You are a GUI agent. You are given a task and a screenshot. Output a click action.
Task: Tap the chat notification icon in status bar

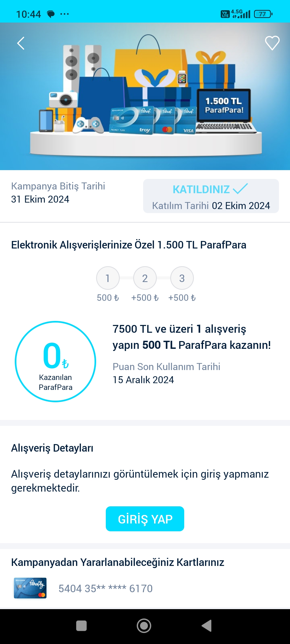tap(51, 14)
